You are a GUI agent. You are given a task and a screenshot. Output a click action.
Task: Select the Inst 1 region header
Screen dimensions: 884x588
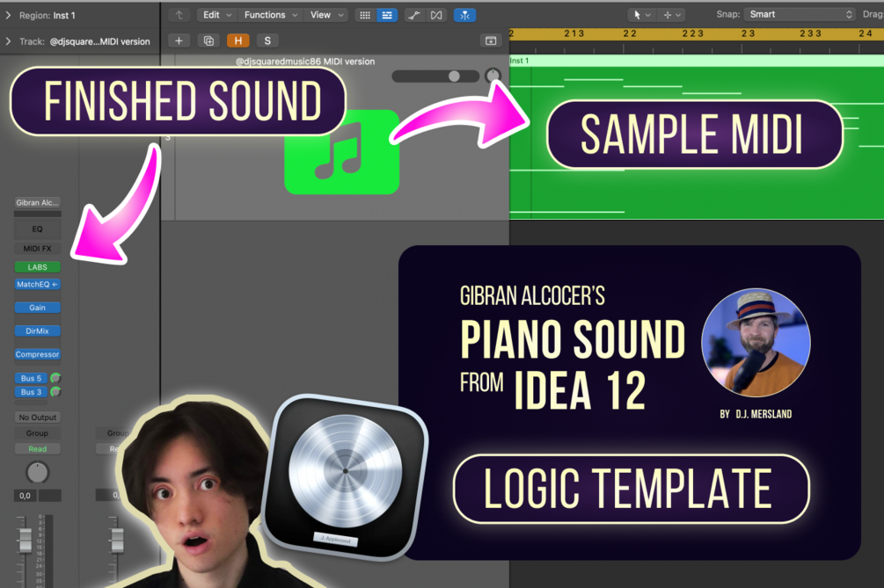[697, 61]
